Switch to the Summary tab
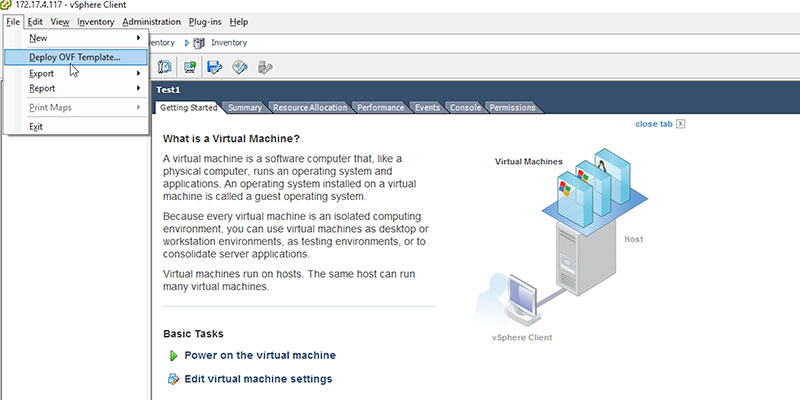Screen dimensions: 800x400 point(245,108)
